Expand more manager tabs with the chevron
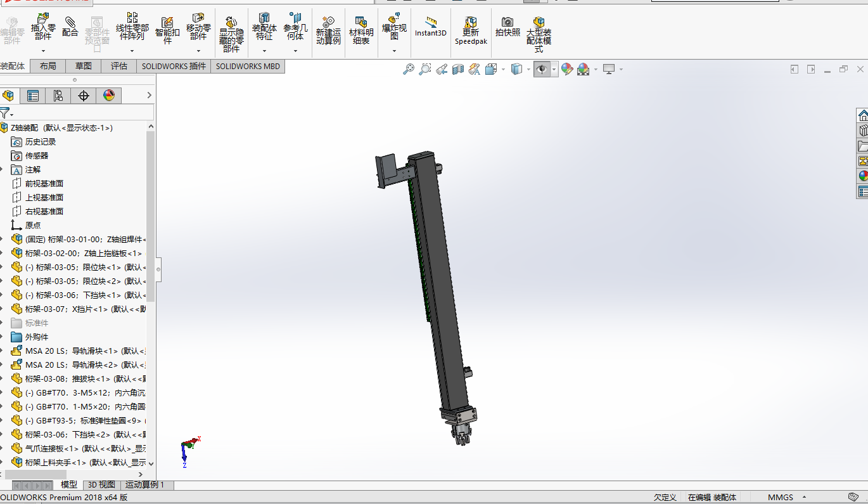The width and height of the screenshot is (868, 504). [x=150, y=96]
